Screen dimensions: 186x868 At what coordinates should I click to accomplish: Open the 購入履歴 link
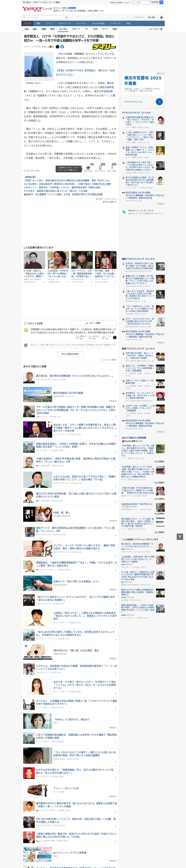(x=152, y=17)
